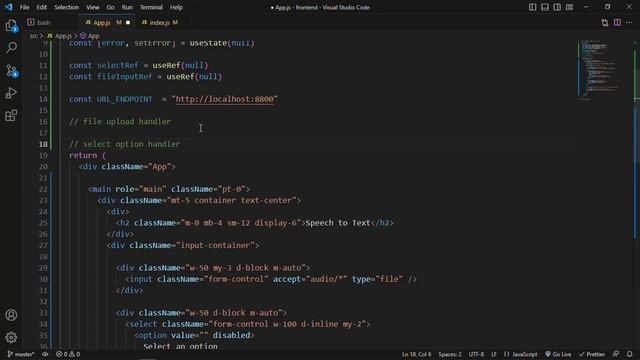Open the Edit menu
Viewport: 640px width, 360px height.
coord(42,7)
